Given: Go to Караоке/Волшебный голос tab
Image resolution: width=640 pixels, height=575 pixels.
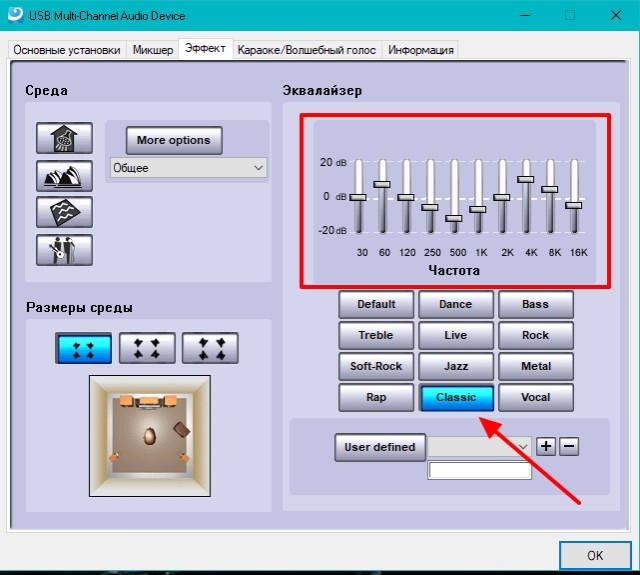Looking at the screenshot, I should [x=307, y=50].
